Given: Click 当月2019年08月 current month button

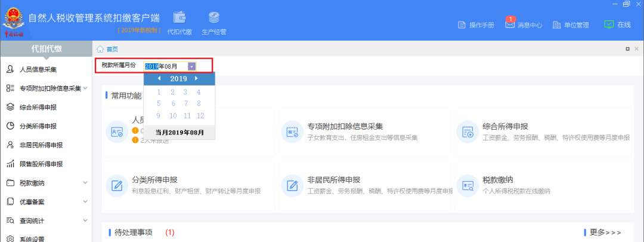Looking at the screenshot, I should (179, 132).
